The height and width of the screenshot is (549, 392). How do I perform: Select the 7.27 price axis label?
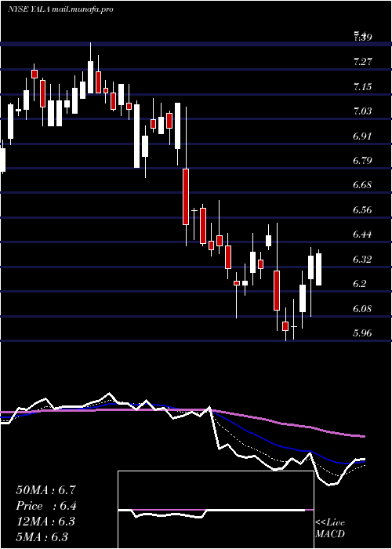coord(362,62)
